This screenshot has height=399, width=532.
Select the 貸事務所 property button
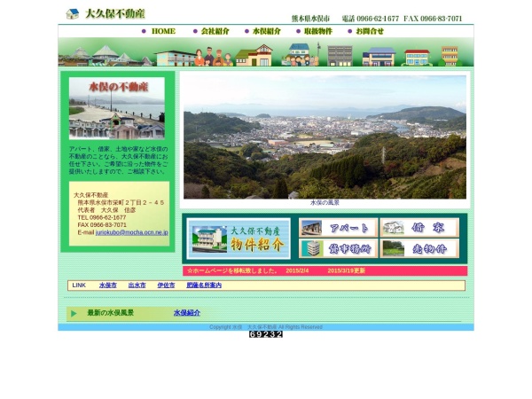pos(338,248)
